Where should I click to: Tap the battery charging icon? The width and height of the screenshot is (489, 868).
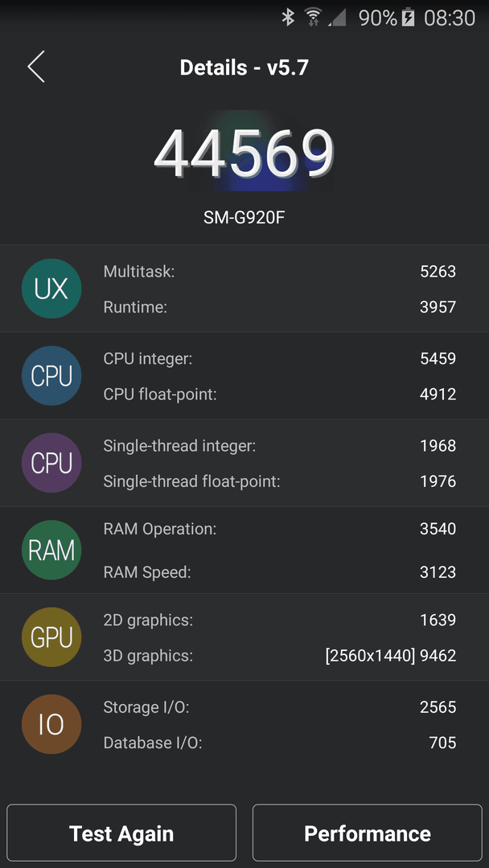[408, 18]
